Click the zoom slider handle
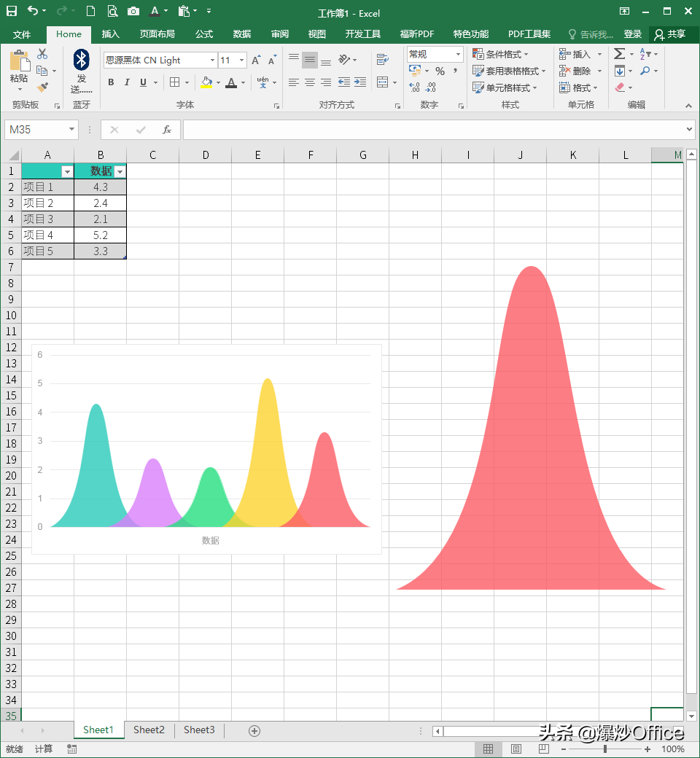Viewport: 700px width, 758px height. pos(604,749)
